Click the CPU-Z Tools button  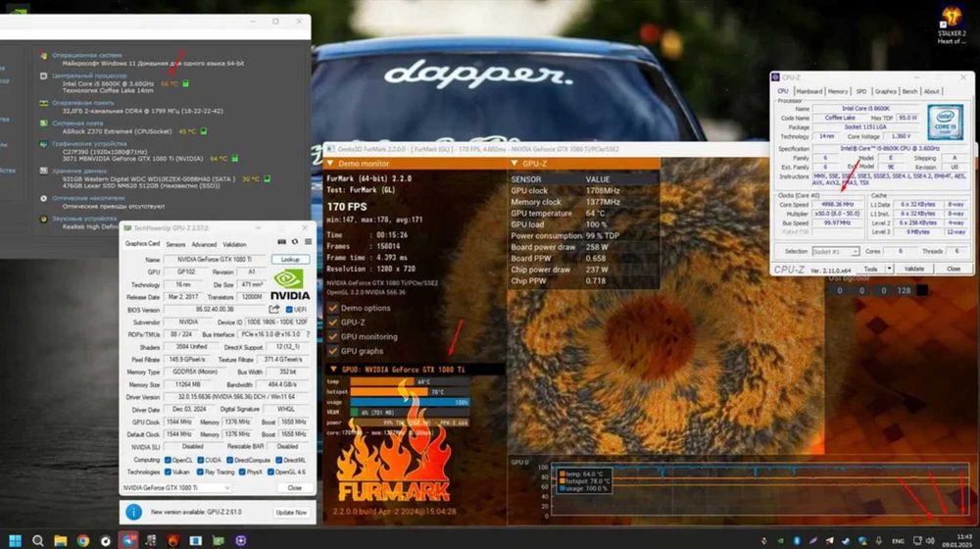870,269
